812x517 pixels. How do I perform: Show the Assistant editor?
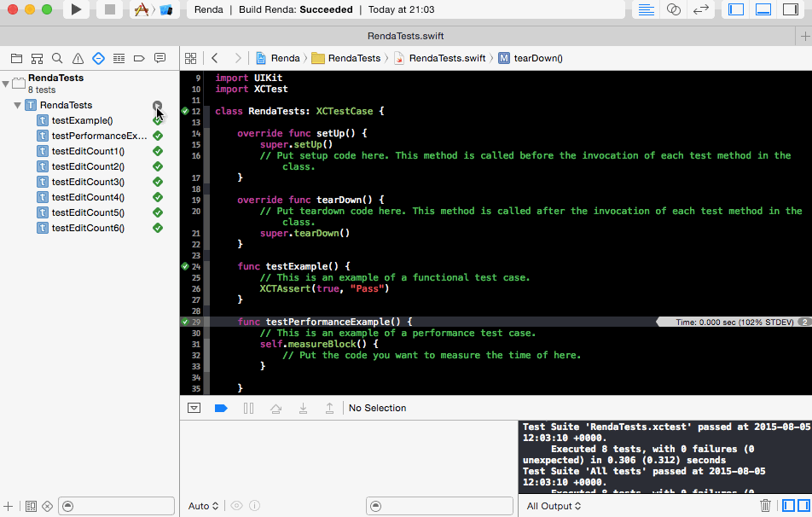tap(673, 9)
